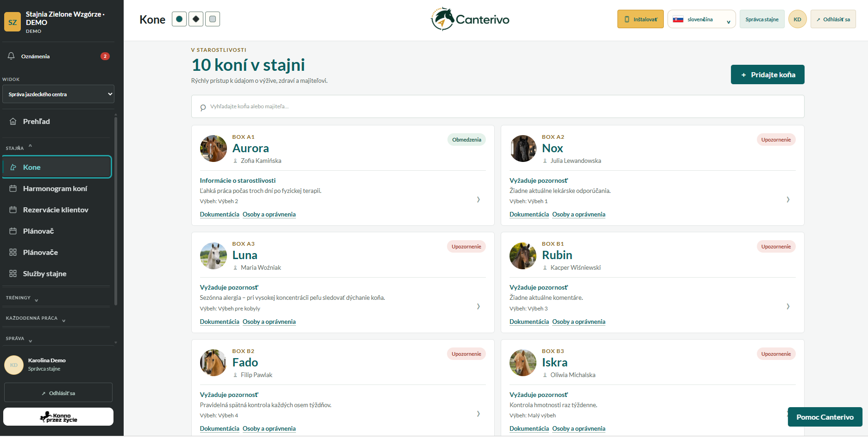Go to Prehľad in sidebar
868x440 pixels.
pos(57,121)
